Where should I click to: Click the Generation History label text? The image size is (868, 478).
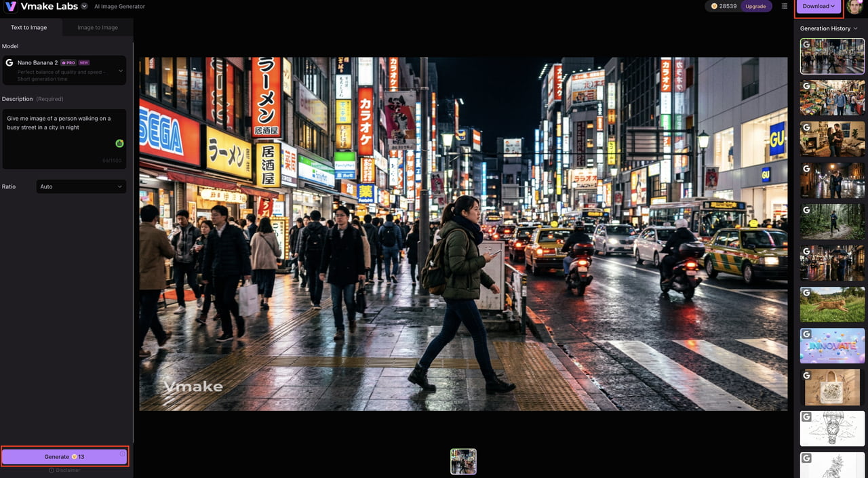pos(825,28)
